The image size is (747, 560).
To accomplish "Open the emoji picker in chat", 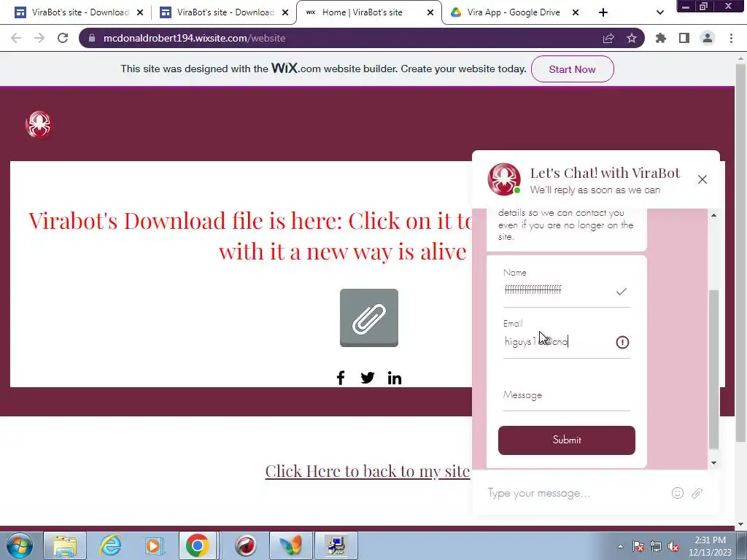I will tap(678, 493).
